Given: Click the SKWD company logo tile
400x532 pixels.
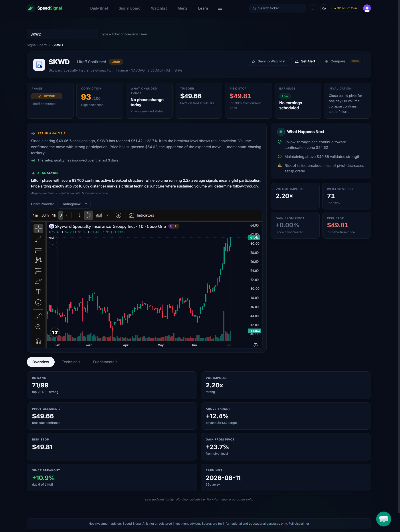Looking at the screenshot, I should [39, 65].
